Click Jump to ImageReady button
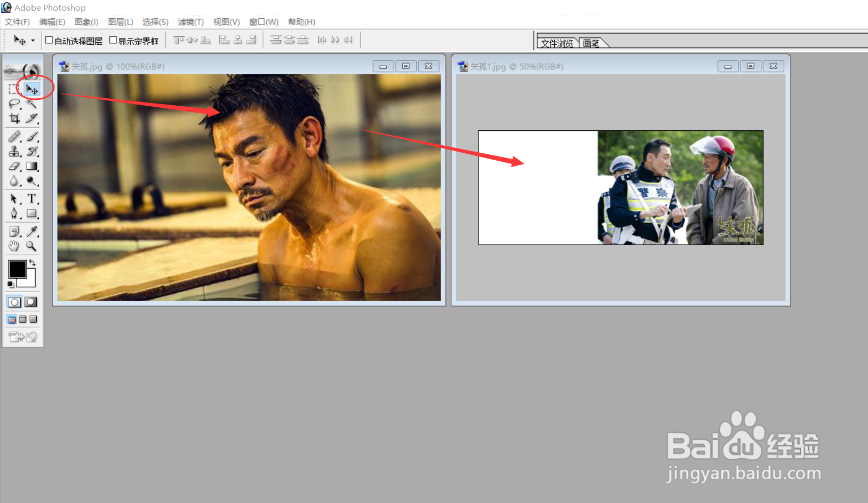This screenshot has height=503, width=868. pos(23,337)
